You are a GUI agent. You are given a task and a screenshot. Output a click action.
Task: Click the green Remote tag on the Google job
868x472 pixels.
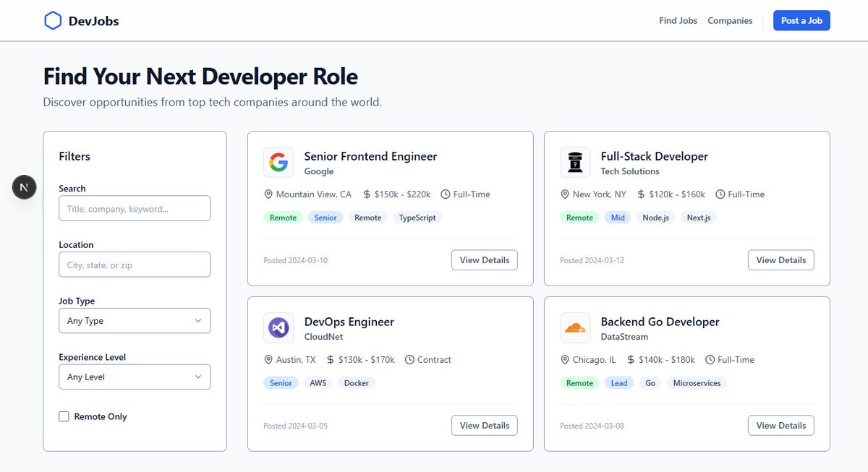[x=283, y=218]
